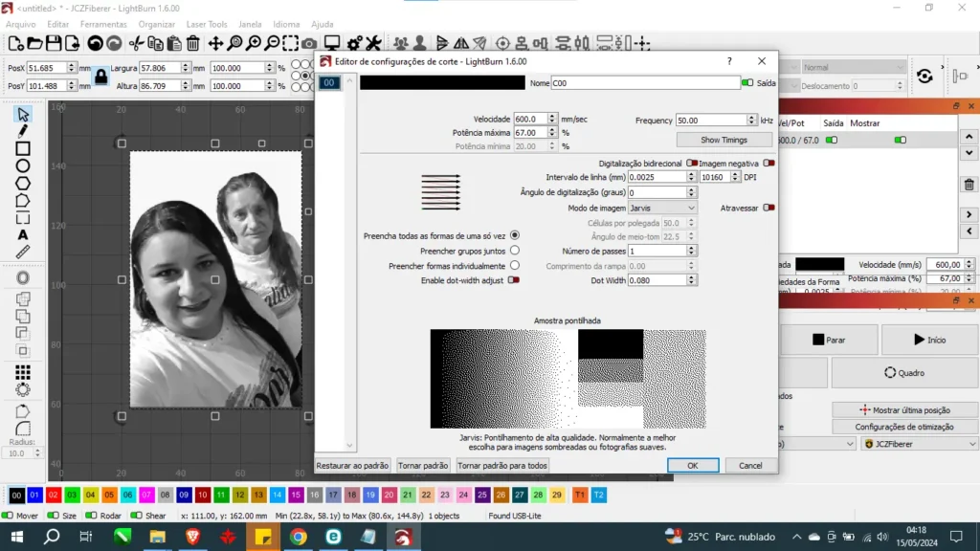Open the Modo de imagem dropdown

tap(662, 208)
